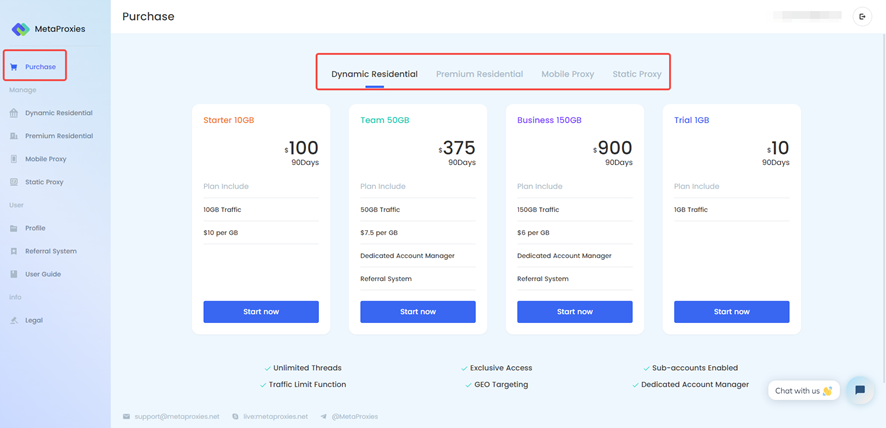Click the Telegram icon in footer
Viewport: 886px width, 428px height.
pos(323,417)
